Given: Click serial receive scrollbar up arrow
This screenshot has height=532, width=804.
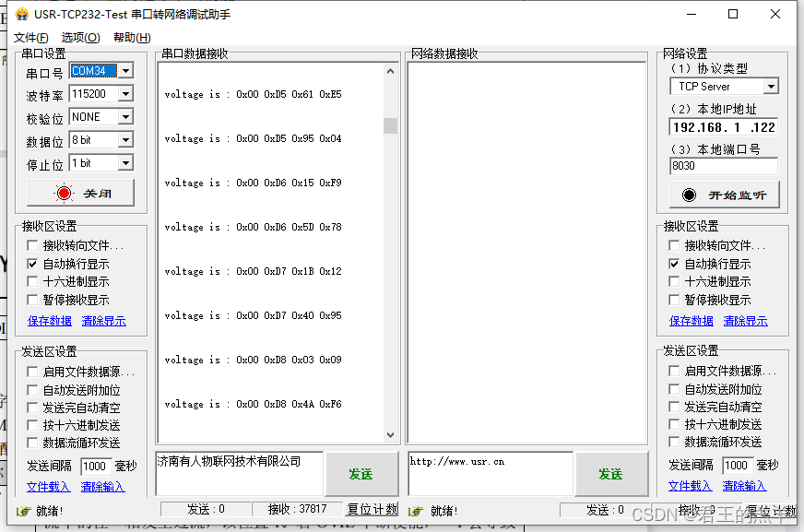Looking at the screenshot, I should (390, 71).
